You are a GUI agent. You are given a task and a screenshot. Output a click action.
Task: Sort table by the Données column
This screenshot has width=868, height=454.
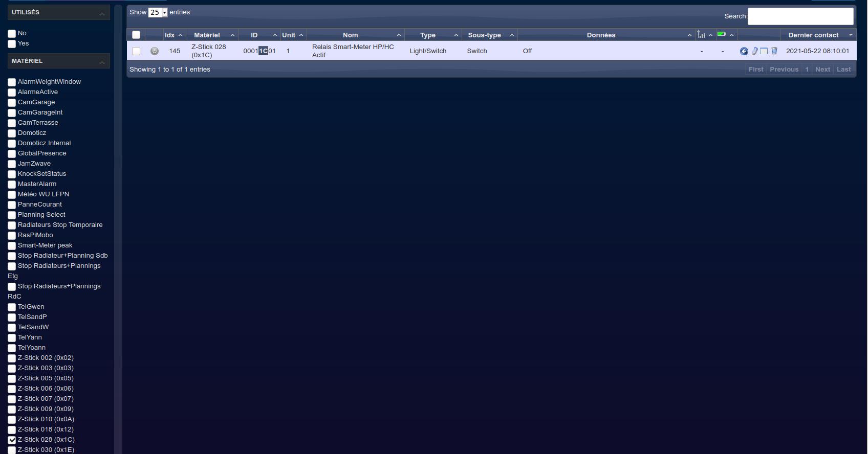606,35
